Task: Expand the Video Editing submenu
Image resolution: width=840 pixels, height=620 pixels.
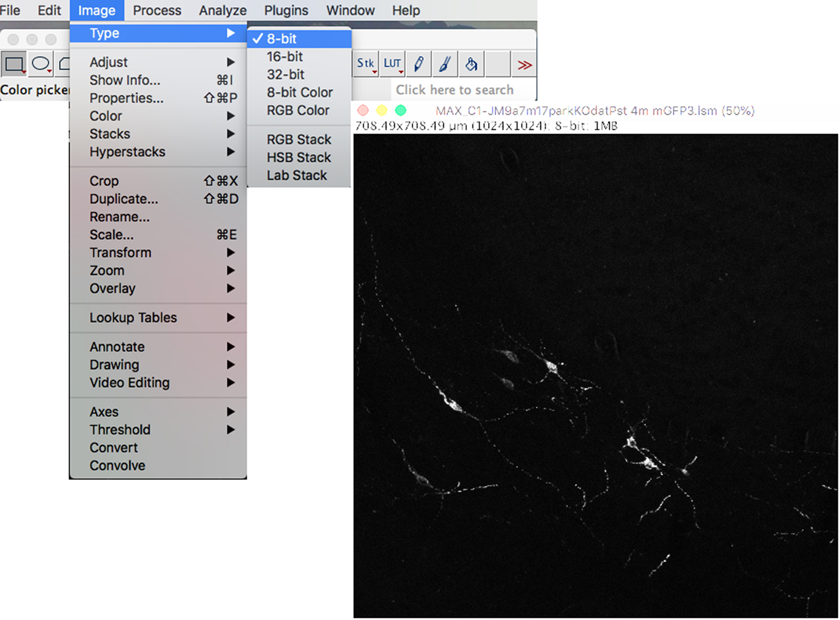Action: [158, 383]
